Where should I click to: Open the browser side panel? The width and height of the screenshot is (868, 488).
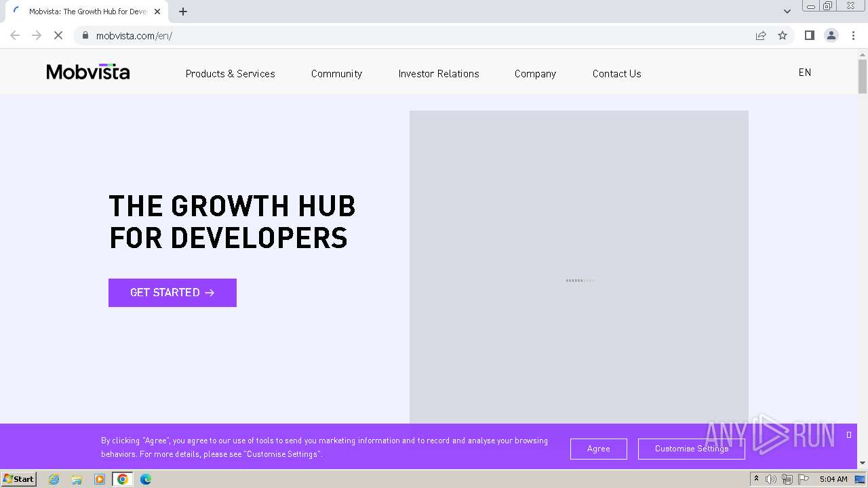pyautogui.click(x=809, y=35)
